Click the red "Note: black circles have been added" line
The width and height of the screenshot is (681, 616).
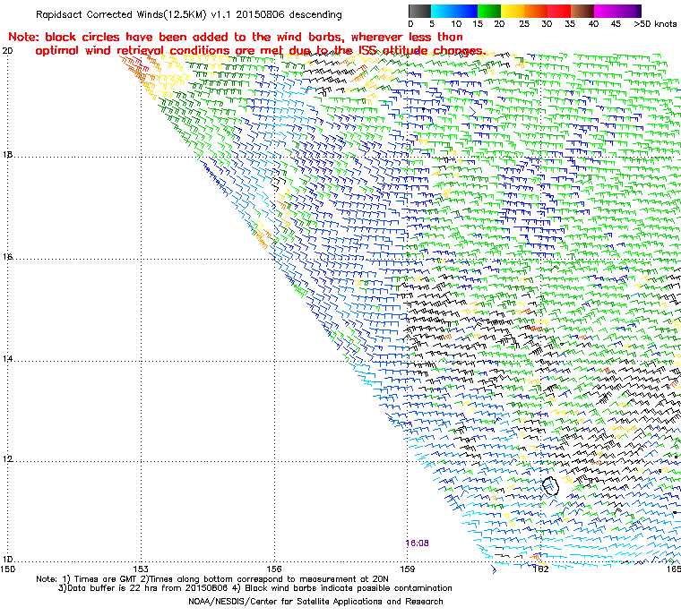coord(236,37)
